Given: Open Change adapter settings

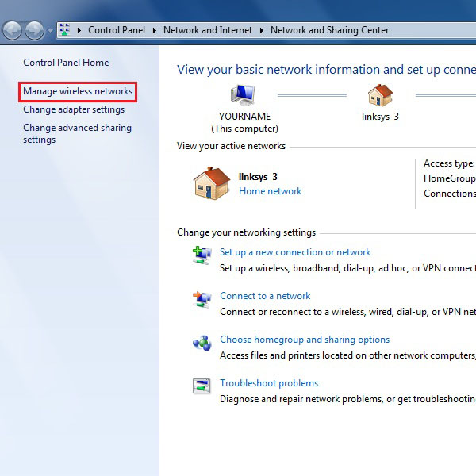Looking at the screenshot, I should (x=74, y=109).
